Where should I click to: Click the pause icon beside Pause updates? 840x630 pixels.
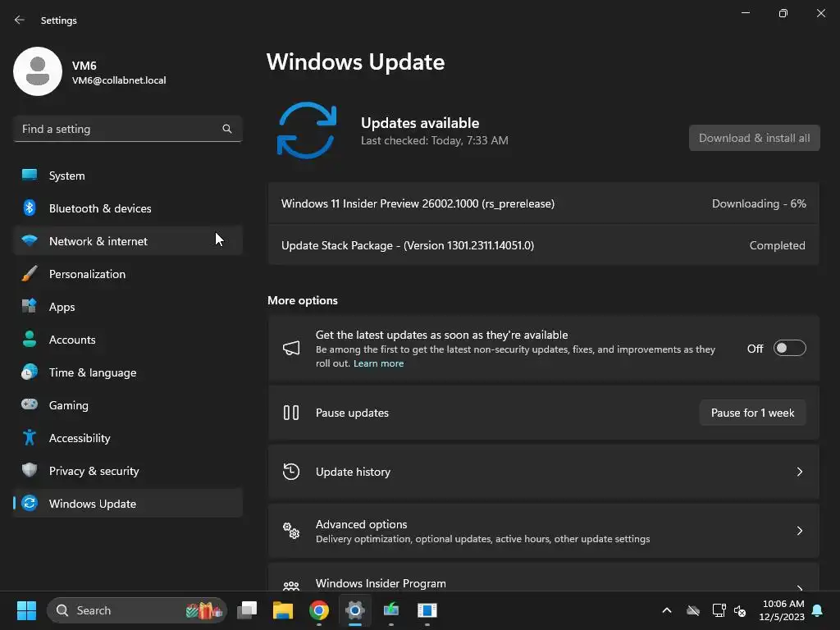pyautogui.click(x=291, y=413)
